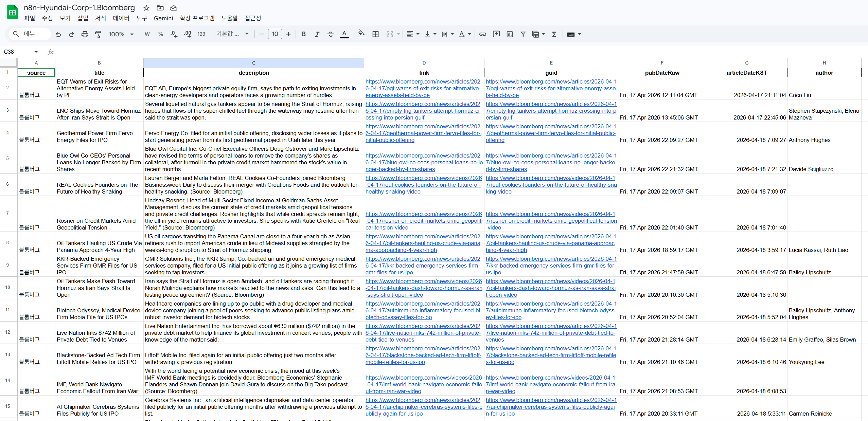868x421 pixels.
Task: Open the 삽입 menu
Action: point(83,18)
